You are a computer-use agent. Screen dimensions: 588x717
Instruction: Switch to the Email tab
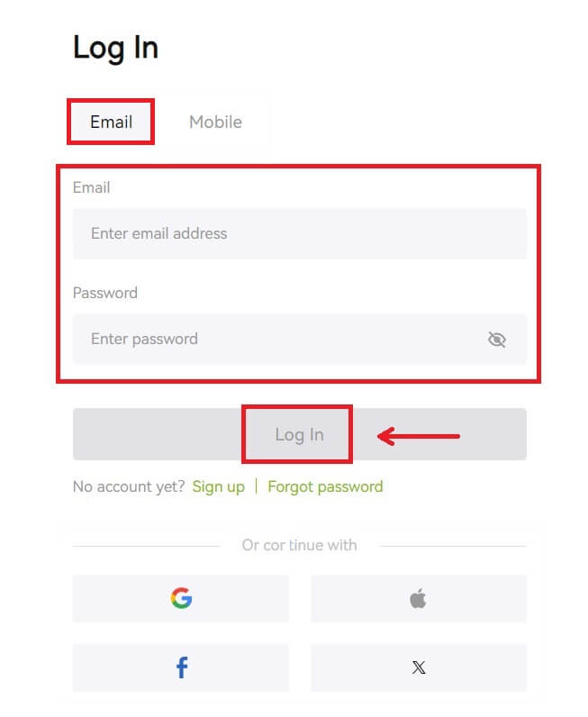pyautogui.click(x=112, y=122)
